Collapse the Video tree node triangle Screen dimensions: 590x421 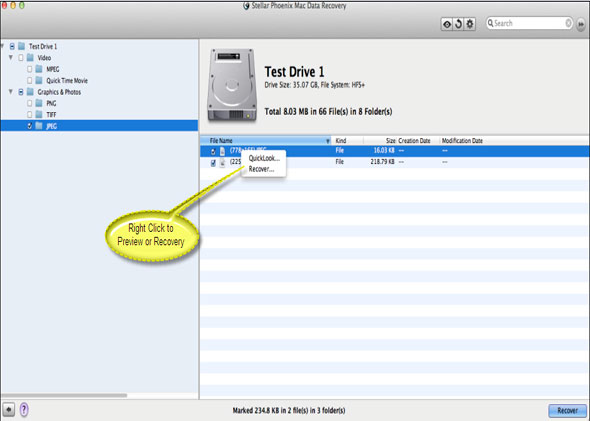(x=11, y=58)
